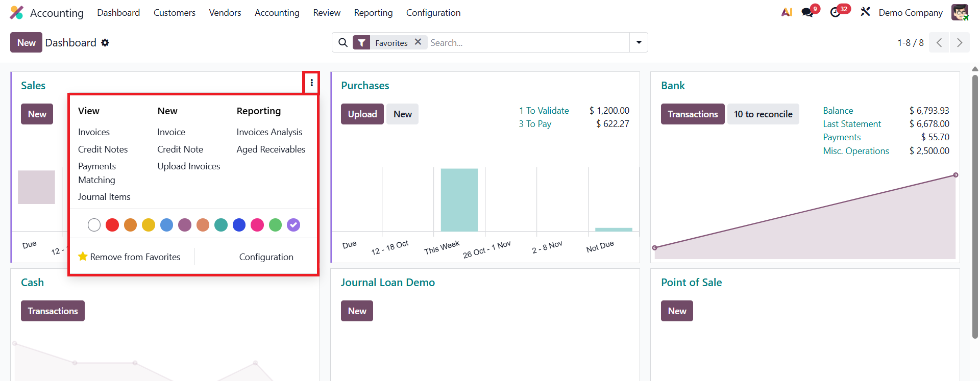This screenshot has height=381, width=980.
Task: Click the 10 to reconcile button
Action: [763, 114]
